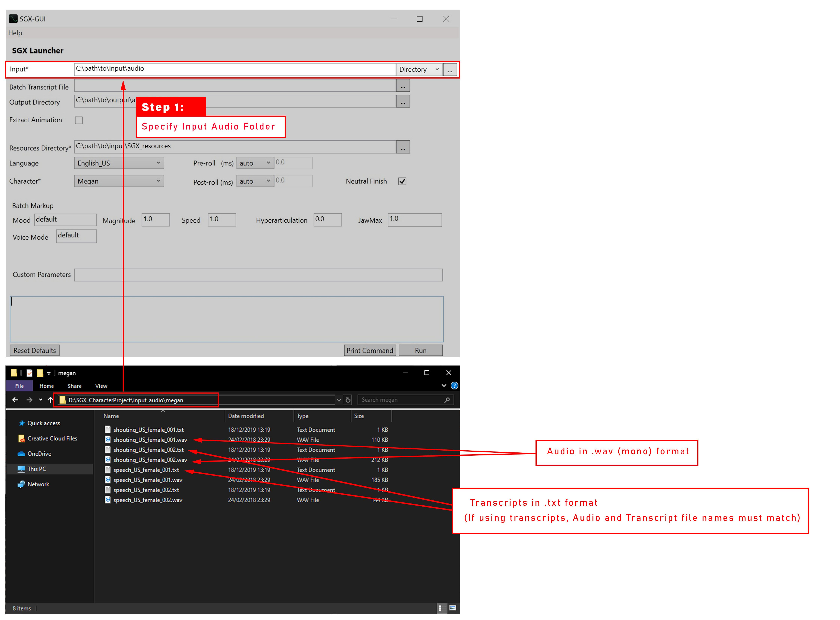
Task: Click browse button for Batch Transcript File
Action: (x=403, y=86)
